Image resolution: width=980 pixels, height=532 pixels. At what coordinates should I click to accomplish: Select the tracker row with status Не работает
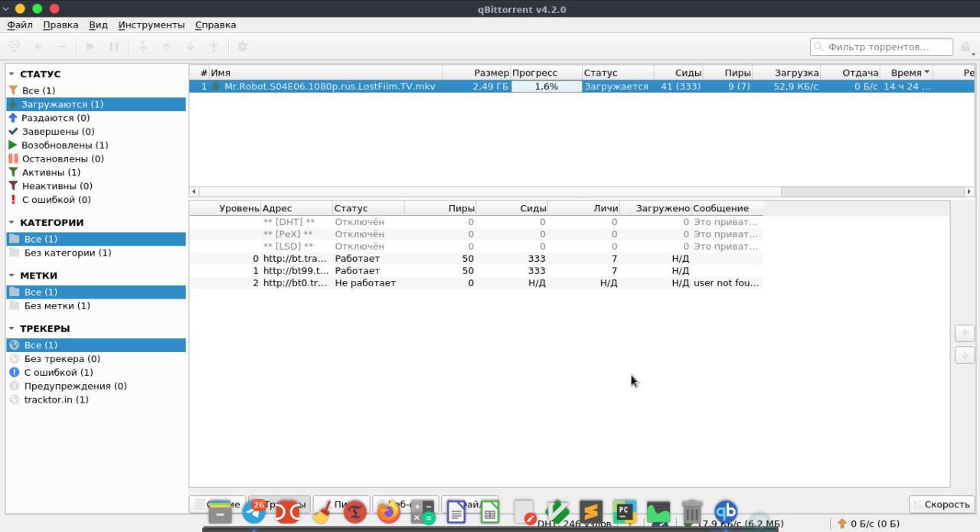476,283
